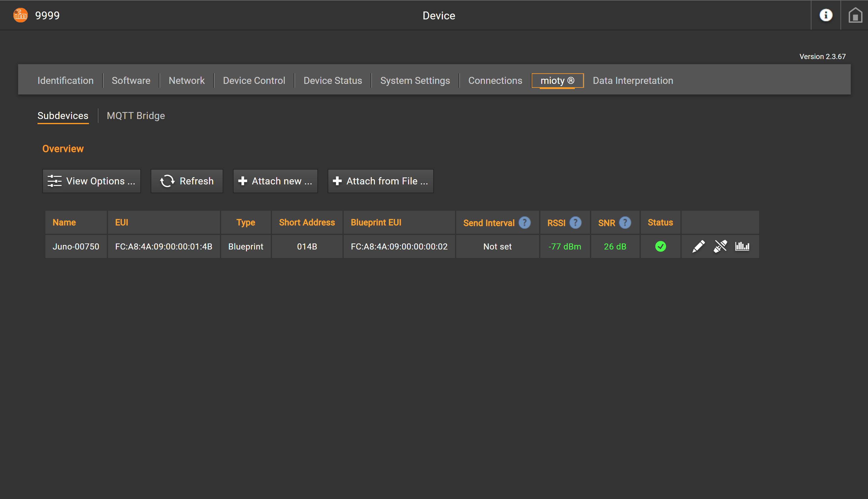Image resolution: width=868 pixels, height=499 pixels.
Task: Open the Identification tab
Action: [65, 81]
